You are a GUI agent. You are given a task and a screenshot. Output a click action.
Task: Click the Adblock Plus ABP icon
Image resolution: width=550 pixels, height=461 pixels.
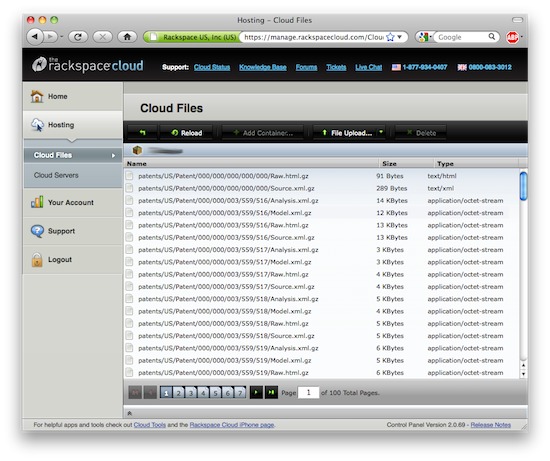tap(512, 37)
